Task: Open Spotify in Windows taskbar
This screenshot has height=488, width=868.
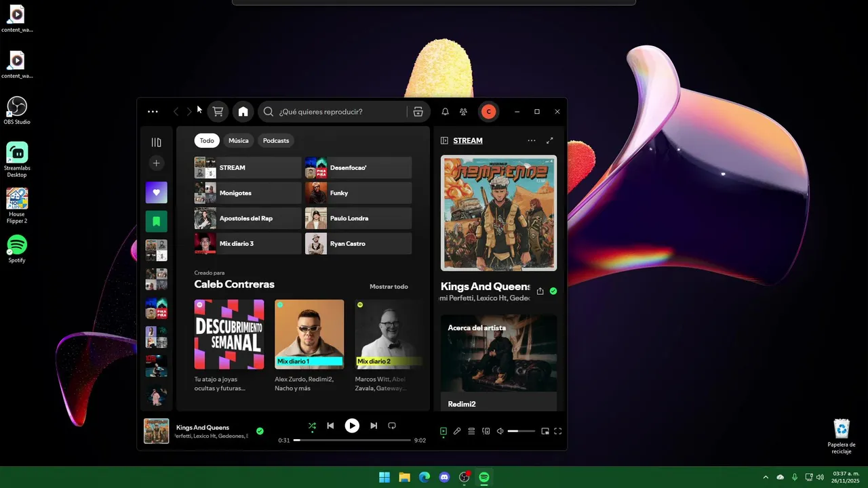Action: pos(484,477)
